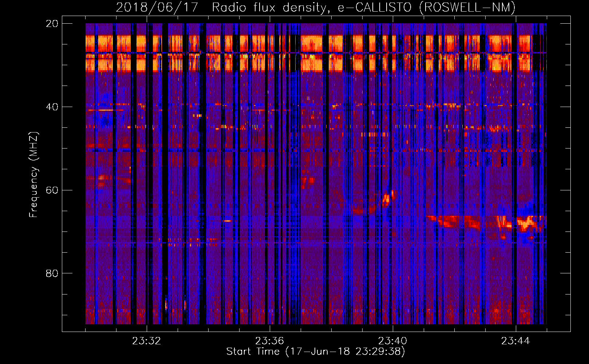Click the 23:32 time tick label
Viewport: 589px width, 364px height.
[x=146, y=341]
